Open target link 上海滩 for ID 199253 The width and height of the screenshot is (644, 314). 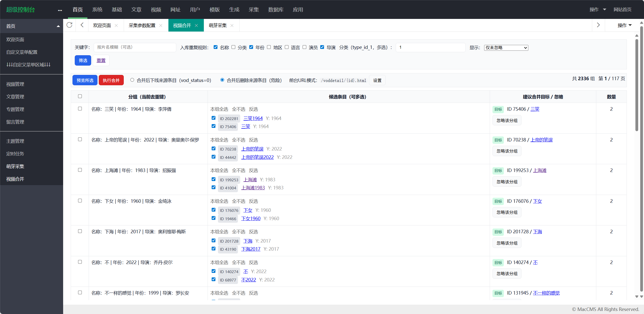click(x=540, y=170)
